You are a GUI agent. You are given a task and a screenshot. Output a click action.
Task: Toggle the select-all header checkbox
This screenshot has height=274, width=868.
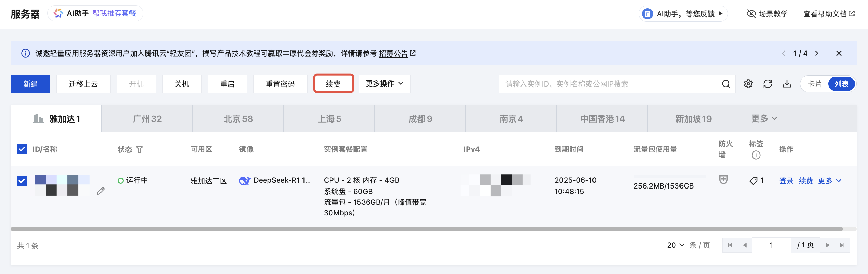[22, 149]
